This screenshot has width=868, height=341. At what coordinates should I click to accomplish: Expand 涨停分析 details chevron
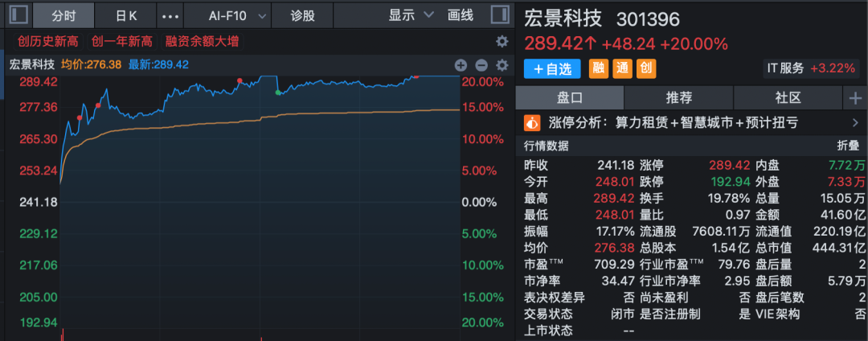tap(854, 123)
